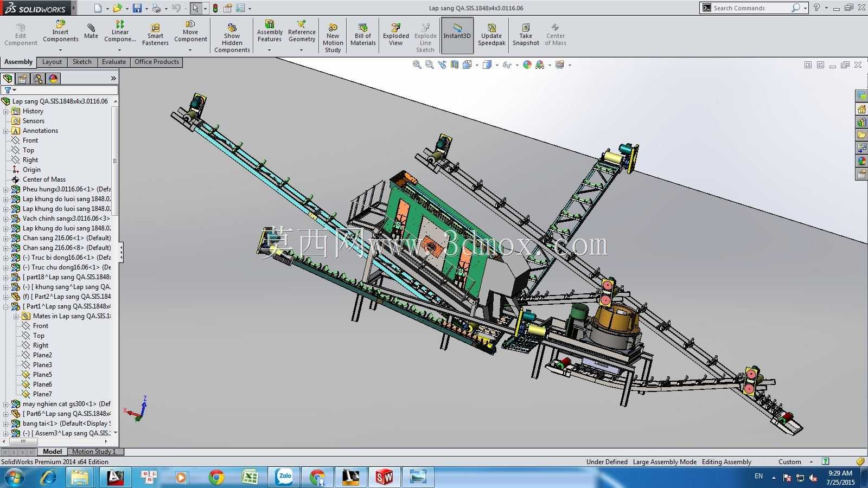Click the Update Speedpak tool
868x488 pixels.
click(492, 35)
